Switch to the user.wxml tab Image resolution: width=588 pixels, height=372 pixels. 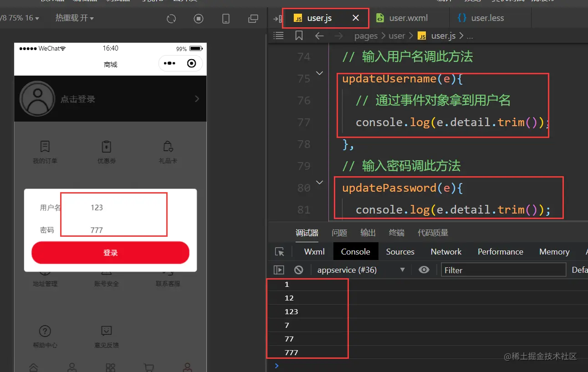tap(408, 18)
